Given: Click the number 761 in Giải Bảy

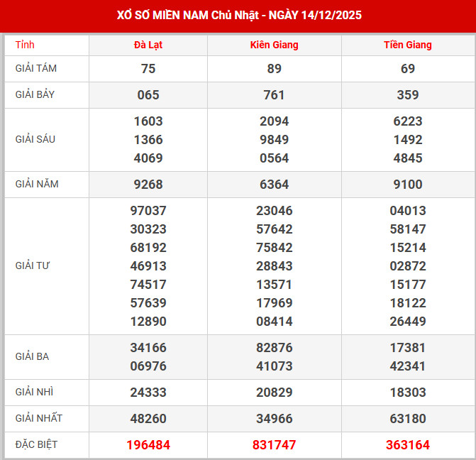Looking at the screenshot, I should (274, 95).
